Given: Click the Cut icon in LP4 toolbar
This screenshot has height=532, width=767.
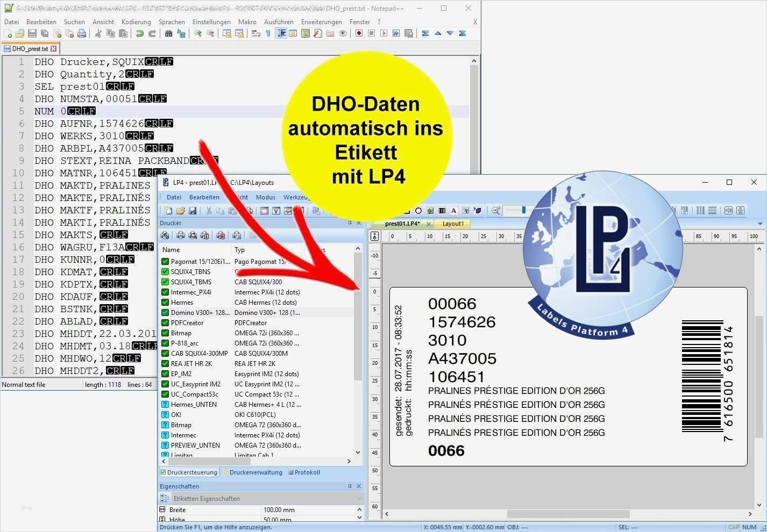Looking at the screenshot, I should (209, 211).
